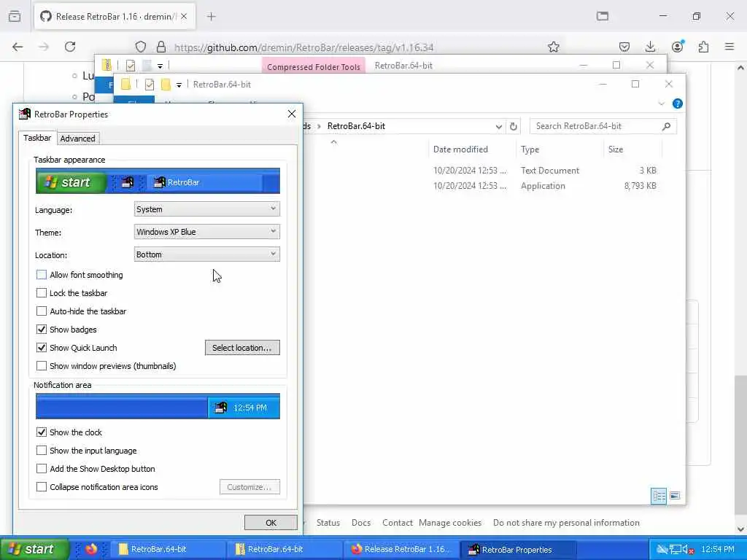The height and width of the screenshot is (560, 747).
Task: Open the Contact footer link
Action: point(398,523)
